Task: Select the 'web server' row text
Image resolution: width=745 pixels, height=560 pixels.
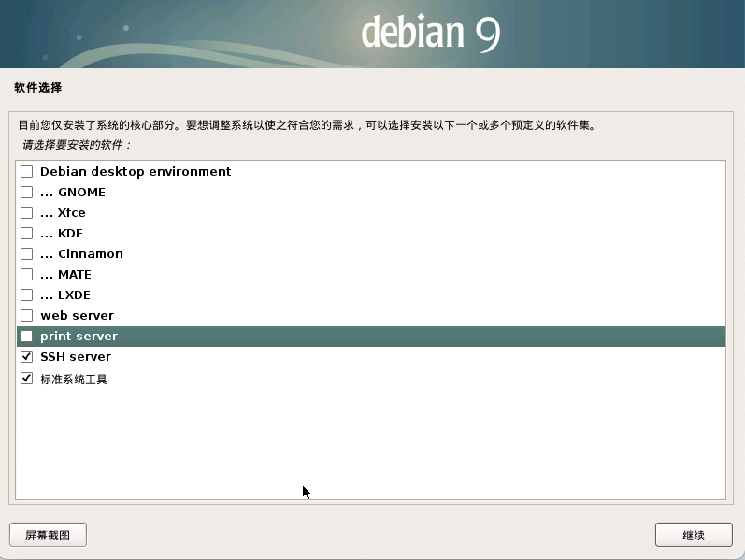Action: click(x=77, y=316)
